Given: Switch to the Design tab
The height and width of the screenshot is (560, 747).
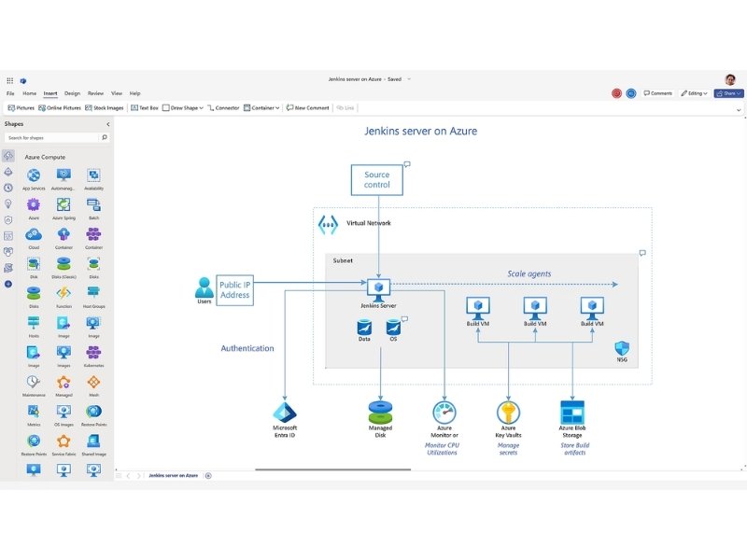Looking at the screenshot, I should (x=73, y=93).
